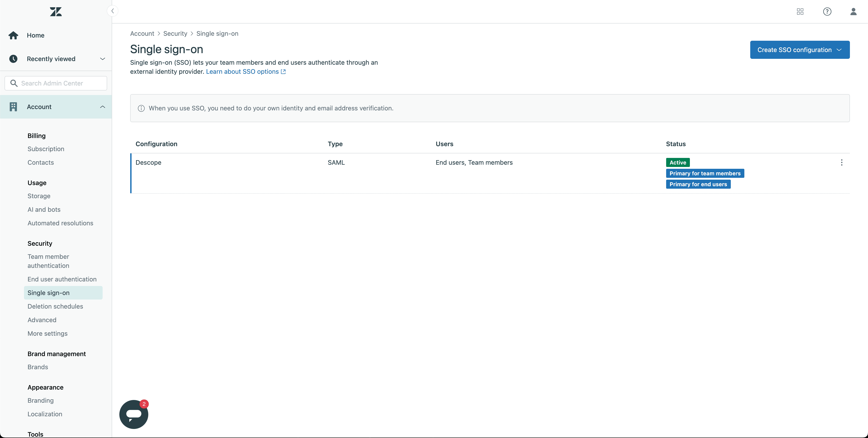
Task: Open Automated resolutions page
Action: (60, 223)
